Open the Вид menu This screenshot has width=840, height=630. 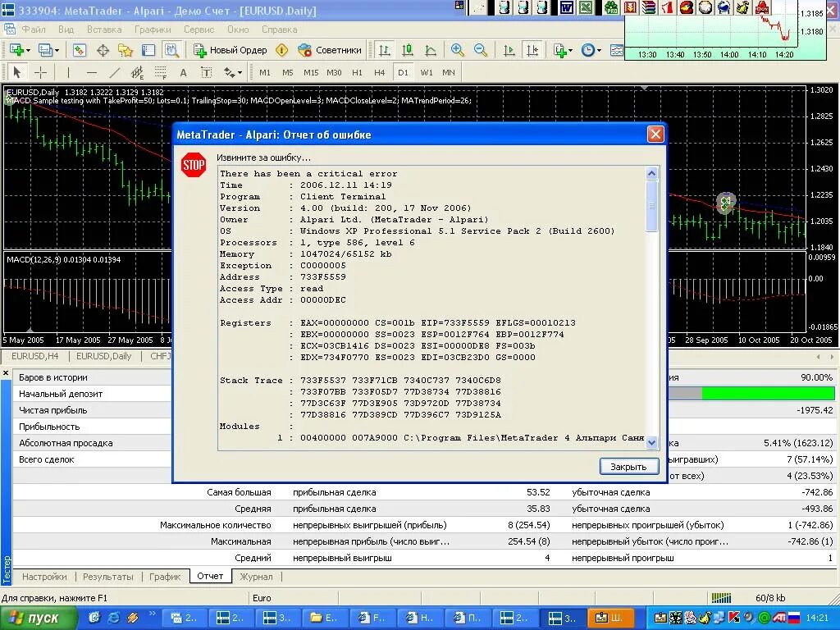click(66, 30)
